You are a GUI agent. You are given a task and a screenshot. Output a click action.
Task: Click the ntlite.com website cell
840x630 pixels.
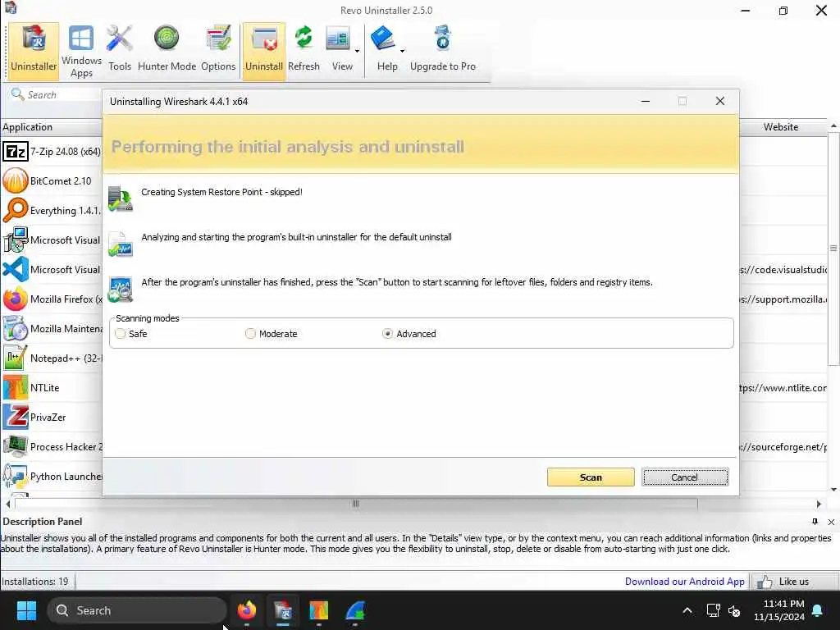(783, 388)
